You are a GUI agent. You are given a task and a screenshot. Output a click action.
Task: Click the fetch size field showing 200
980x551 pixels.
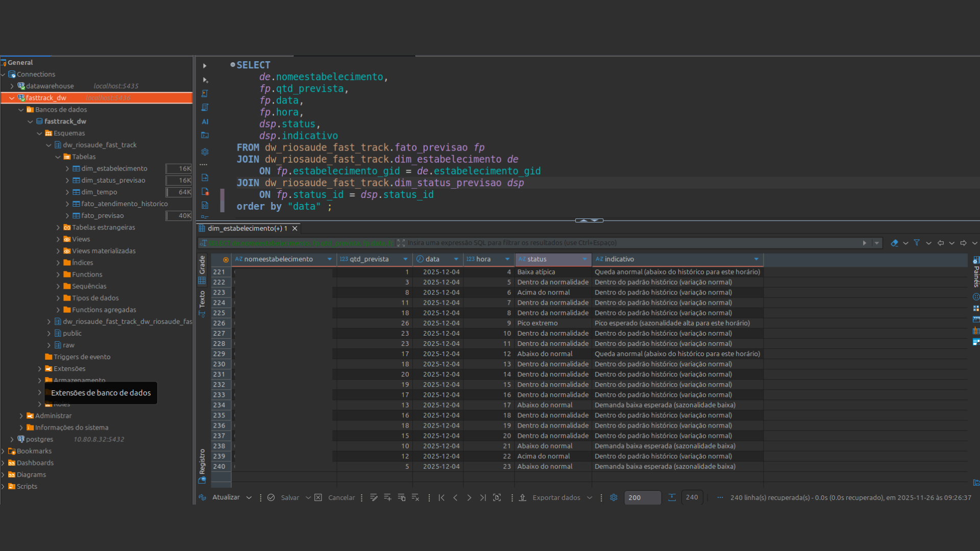click(642, 497)
